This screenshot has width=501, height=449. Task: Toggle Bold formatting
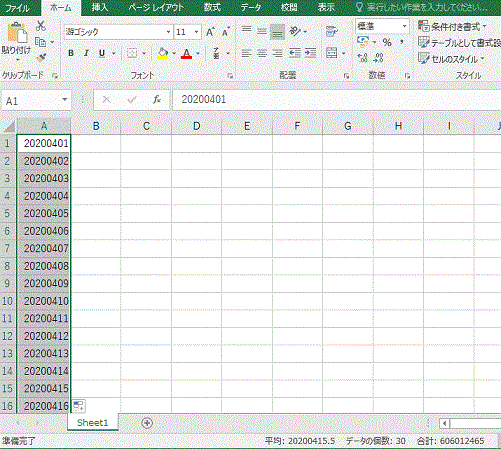[71, 53]
